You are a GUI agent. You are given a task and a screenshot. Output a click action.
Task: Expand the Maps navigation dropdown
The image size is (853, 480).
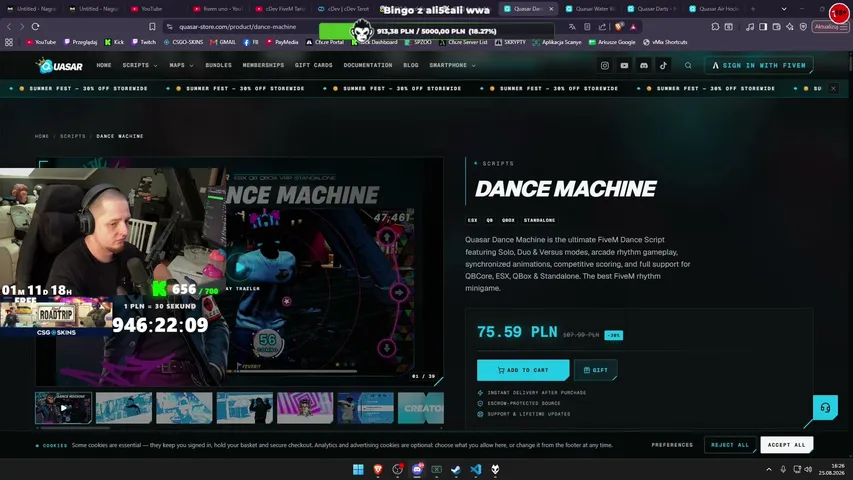[181, 65]
